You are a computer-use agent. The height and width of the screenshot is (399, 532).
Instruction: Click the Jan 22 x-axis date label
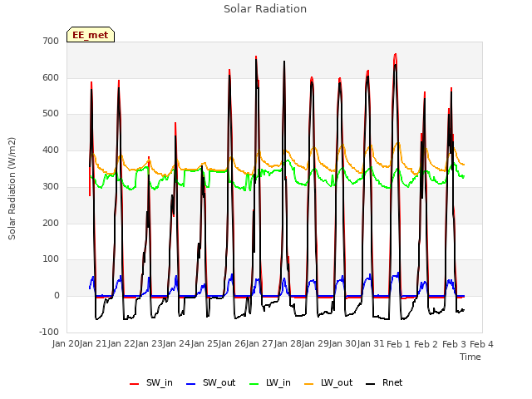tap(121, 344)
